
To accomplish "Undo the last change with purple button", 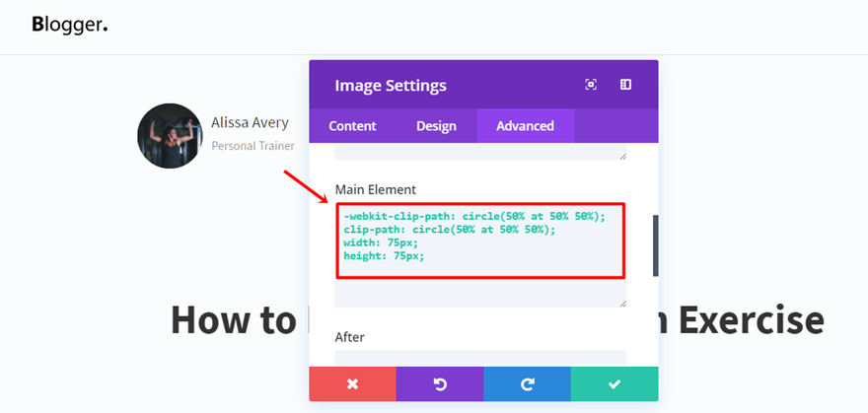I will click(440, 383).
